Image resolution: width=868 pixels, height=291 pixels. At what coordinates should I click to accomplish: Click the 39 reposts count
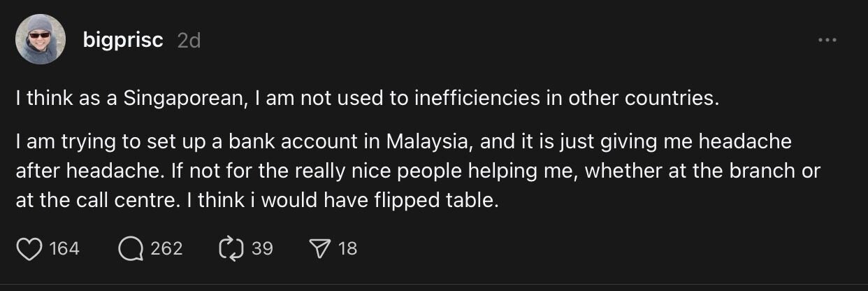pos(262,248)
